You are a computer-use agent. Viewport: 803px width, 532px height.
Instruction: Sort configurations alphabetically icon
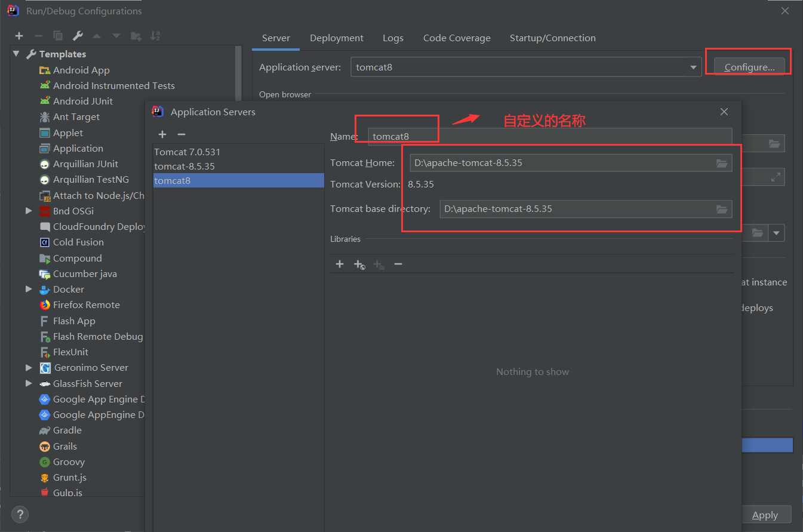155,36
